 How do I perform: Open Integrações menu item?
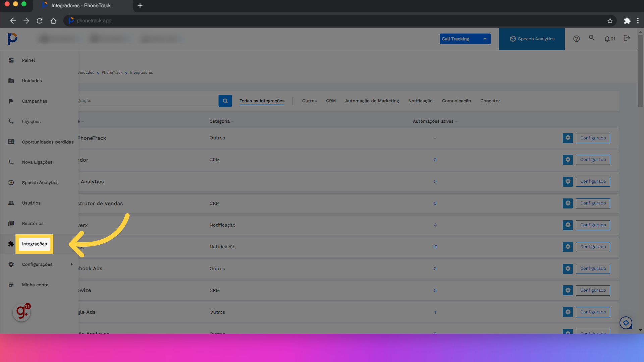point(35,244)
